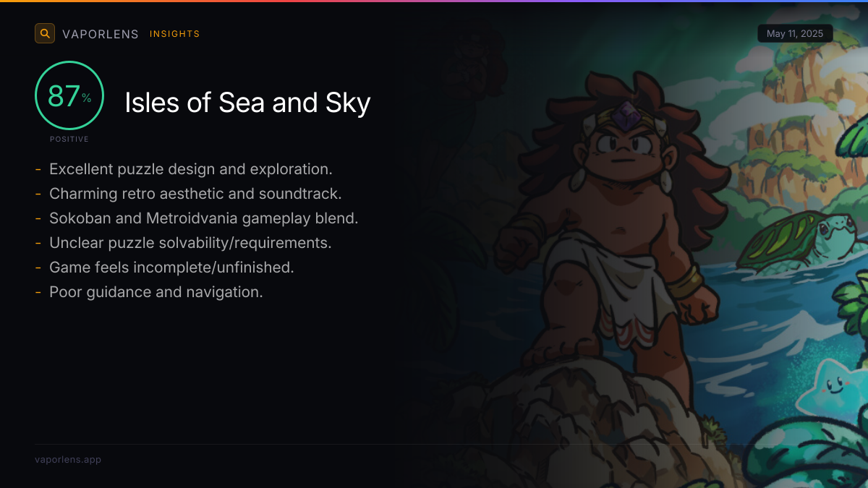This screenshot has width=868, height=488.
Task: Select the charming retro aesthetic insight
Action: [195, 194]
